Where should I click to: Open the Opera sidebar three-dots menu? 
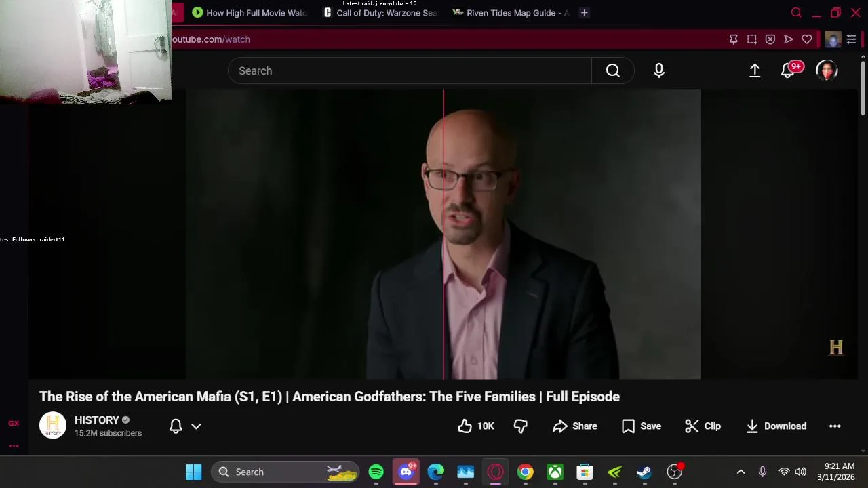14,445
